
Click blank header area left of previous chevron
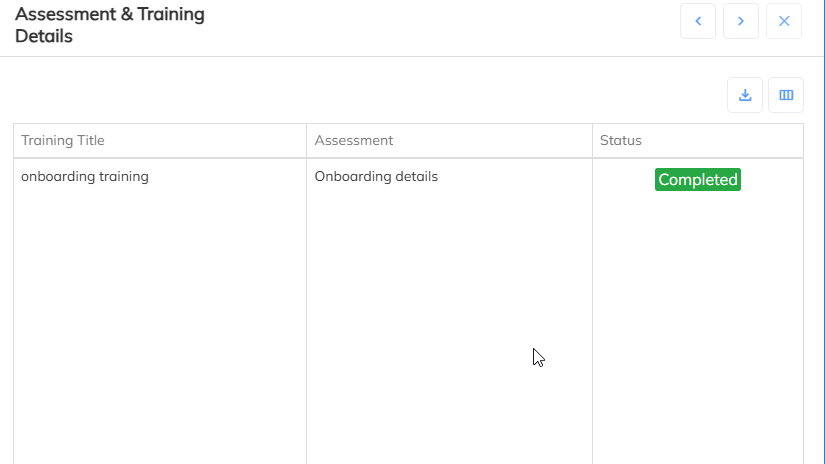pyautogui.click(x=450, y=26)
